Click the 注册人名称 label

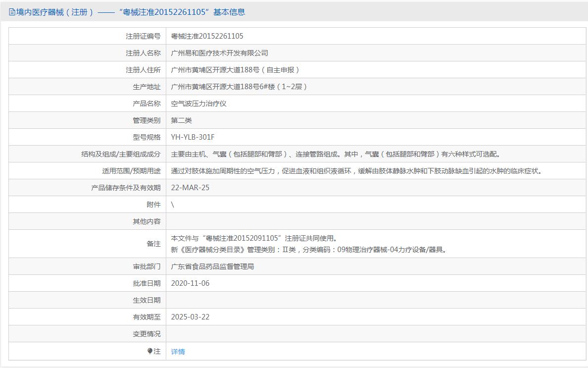(143, 53)
